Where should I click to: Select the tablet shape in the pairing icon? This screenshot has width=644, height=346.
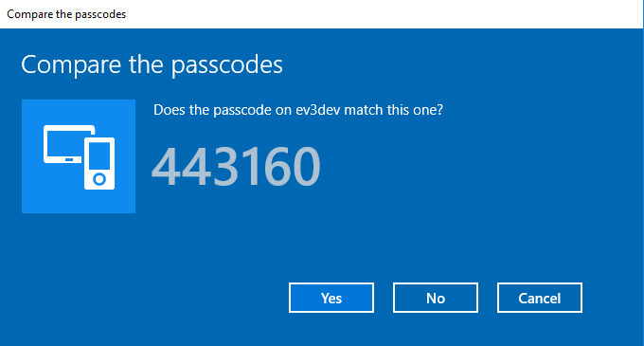tap(63, 144)
